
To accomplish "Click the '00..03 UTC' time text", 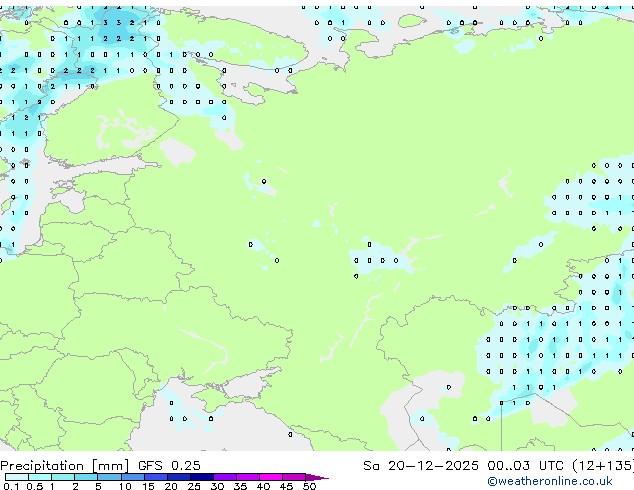I will pos(525,466).
